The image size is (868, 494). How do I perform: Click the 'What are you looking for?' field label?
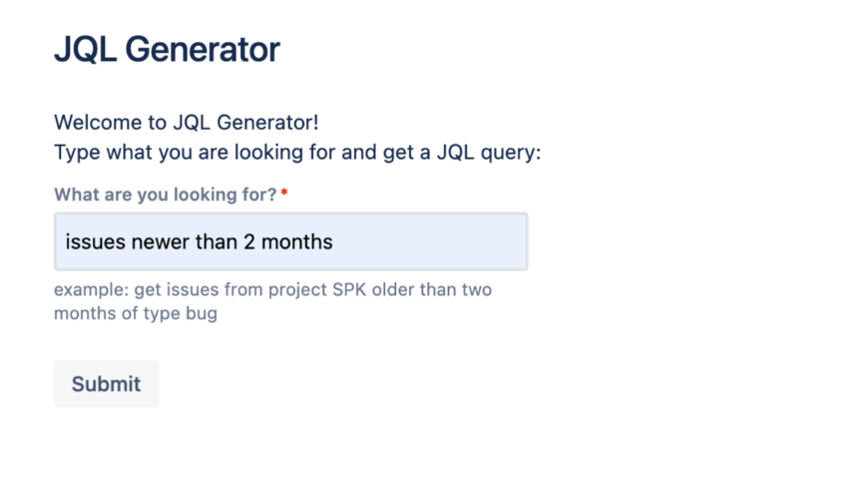click(165, 195)
